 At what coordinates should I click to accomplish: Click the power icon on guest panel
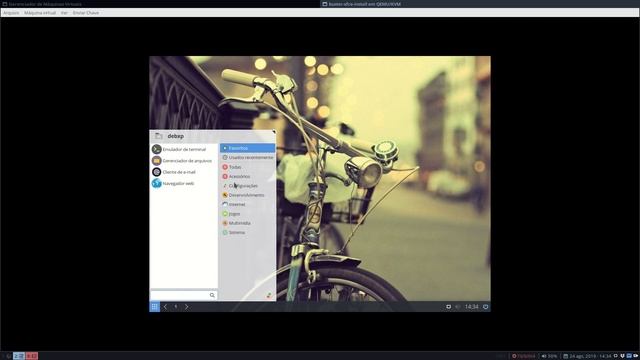486,307
